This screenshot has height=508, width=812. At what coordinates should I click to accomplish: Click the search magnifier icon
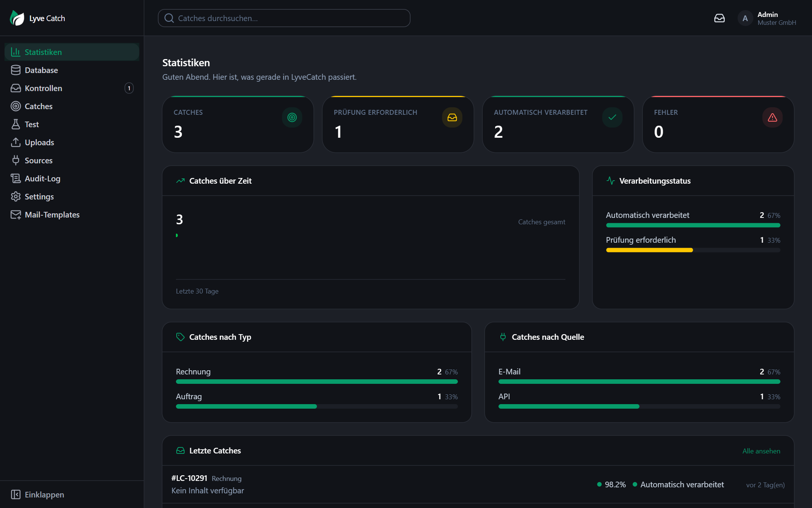tap(169, 18)
